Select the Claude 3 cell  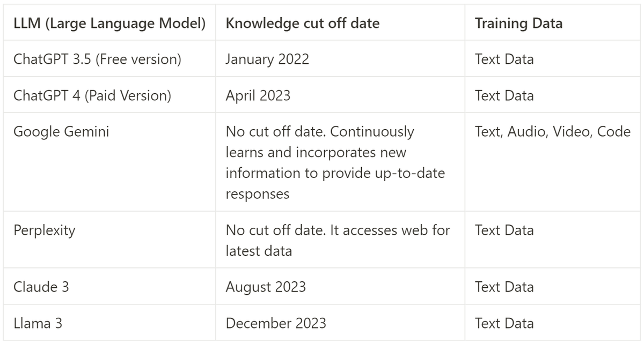[41, 287]
